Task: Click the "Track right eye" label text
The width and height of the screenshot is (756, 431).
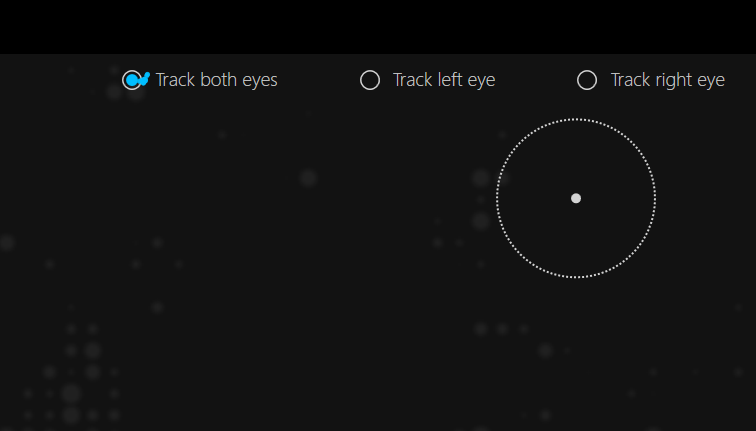Action: coord(668,80)
